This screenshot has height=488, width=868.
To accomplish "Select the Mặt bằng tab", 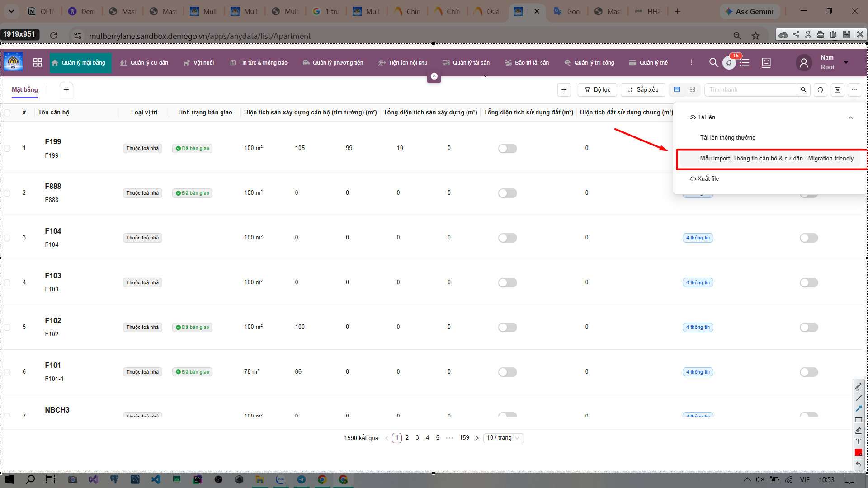I will (25, 89).
